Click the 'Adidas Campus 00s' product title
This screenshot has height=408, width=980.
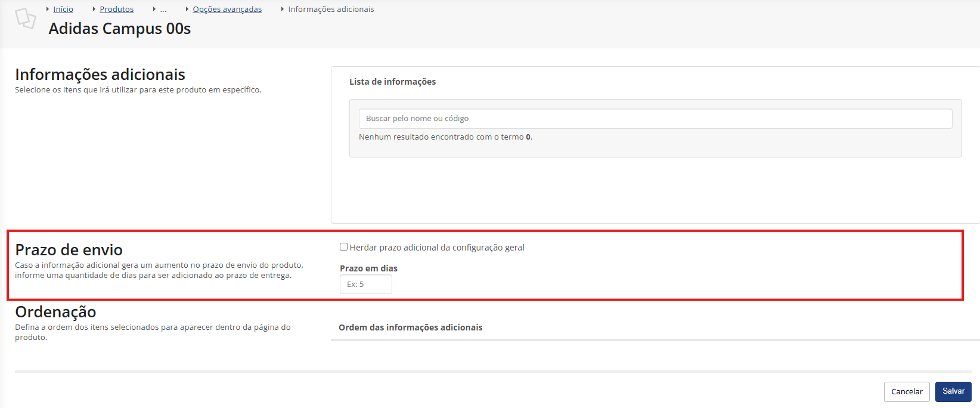[120, 29]
